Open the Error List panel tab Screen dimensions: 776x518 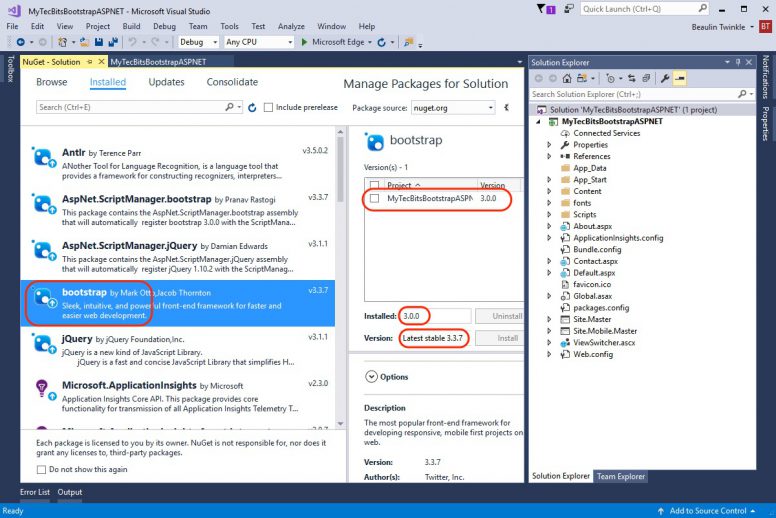point(35,492)
